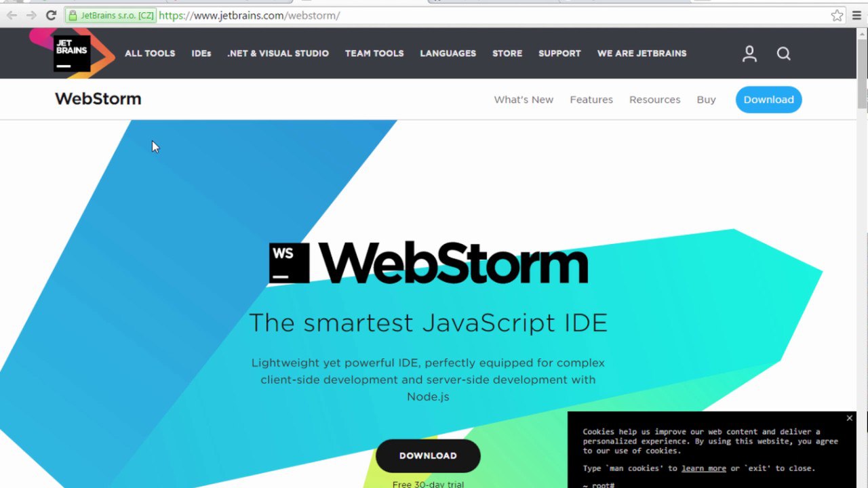Open WE ARE JETBRAINS menu

(x=642, y=54)
